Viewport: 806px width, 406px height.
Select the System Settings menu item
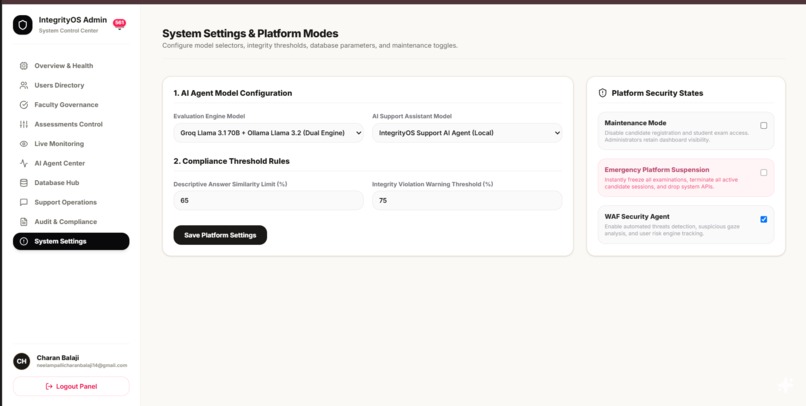[71, 242]
